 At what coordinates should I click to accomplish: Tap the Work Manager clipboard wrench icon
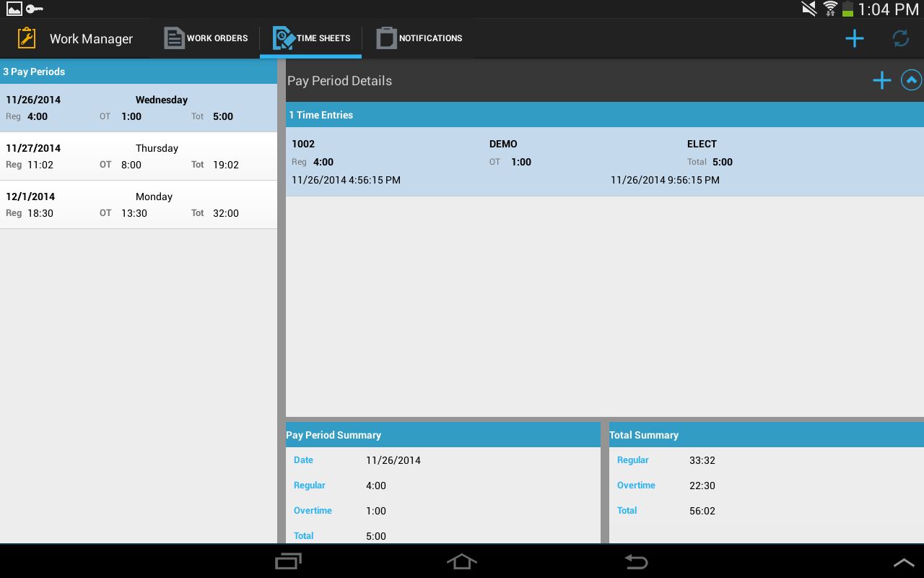tap(27, 38)
